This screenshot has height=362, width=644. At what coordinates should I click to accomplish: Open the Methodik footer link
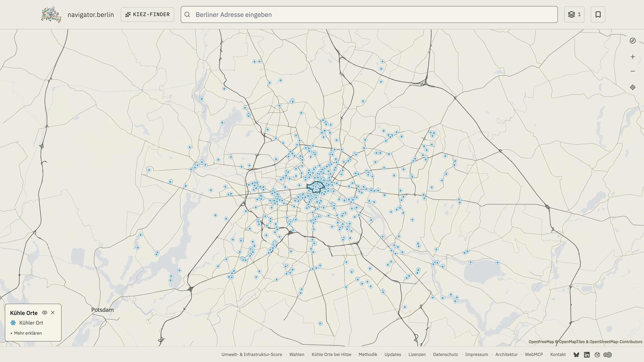coord(368,355)
